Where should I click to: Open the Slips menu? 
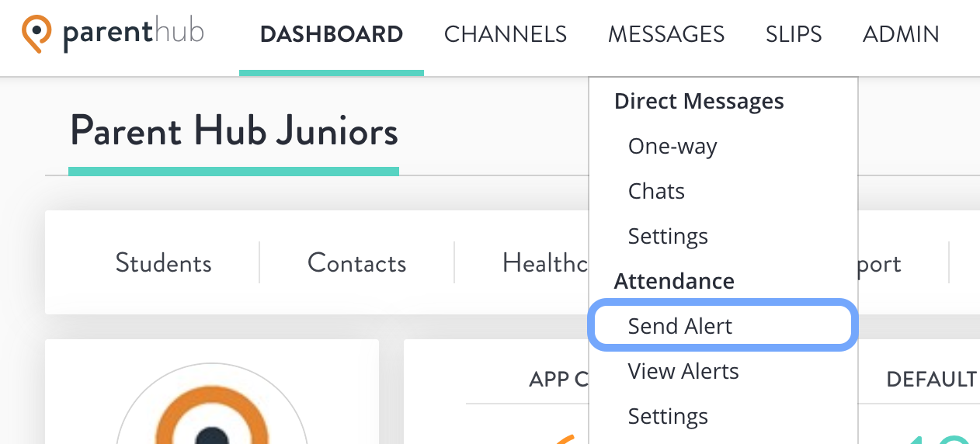tap(794, 34)
